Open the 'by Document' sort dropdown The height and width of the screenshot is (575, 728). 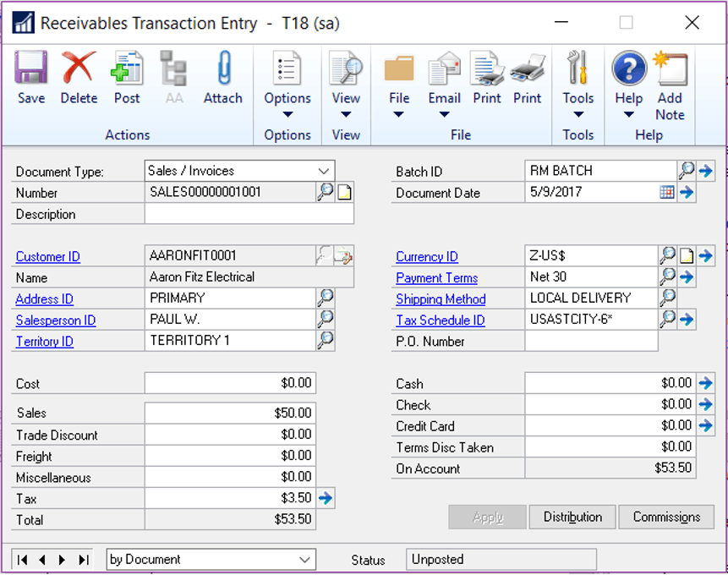click(305, 560)
